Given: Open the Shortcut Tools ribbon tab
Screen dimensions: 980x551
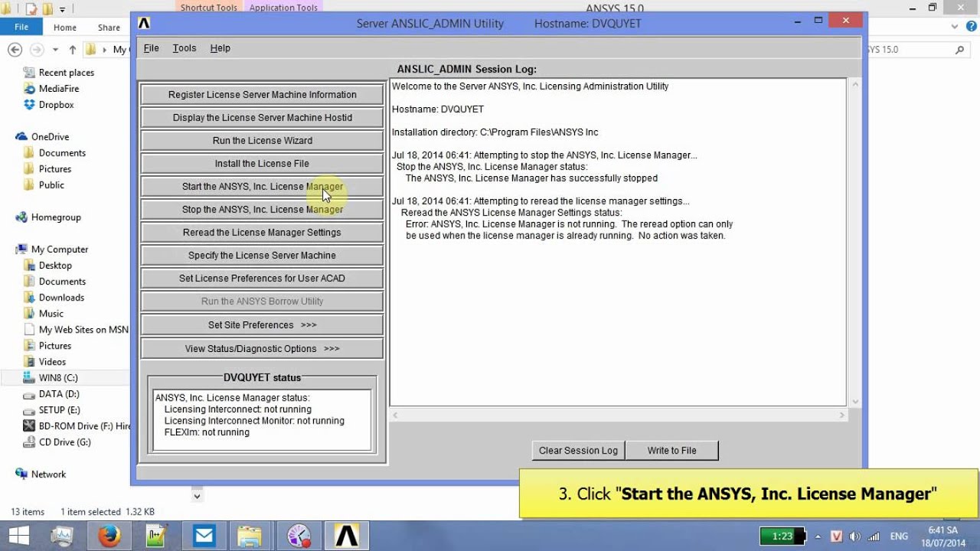Looking at the screenshot, I should [x=208, y=8].
